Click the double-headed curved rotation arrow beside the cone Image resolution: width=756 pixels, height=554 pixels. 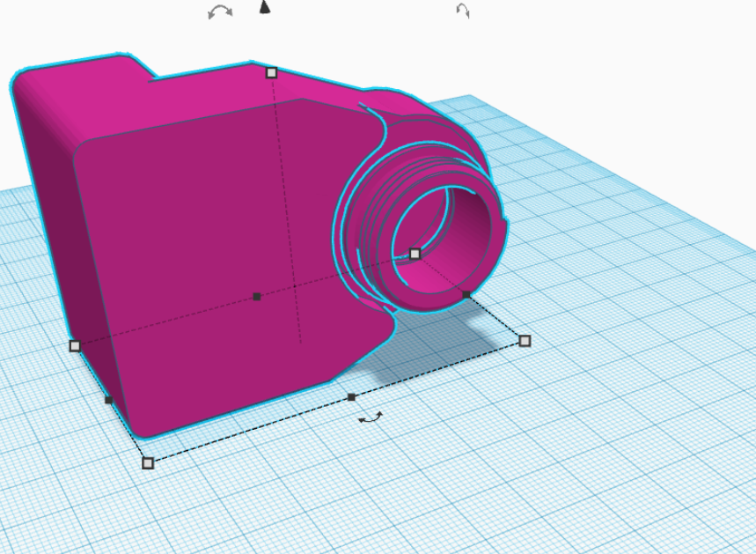pyautogui.click(x=220, y=12)
